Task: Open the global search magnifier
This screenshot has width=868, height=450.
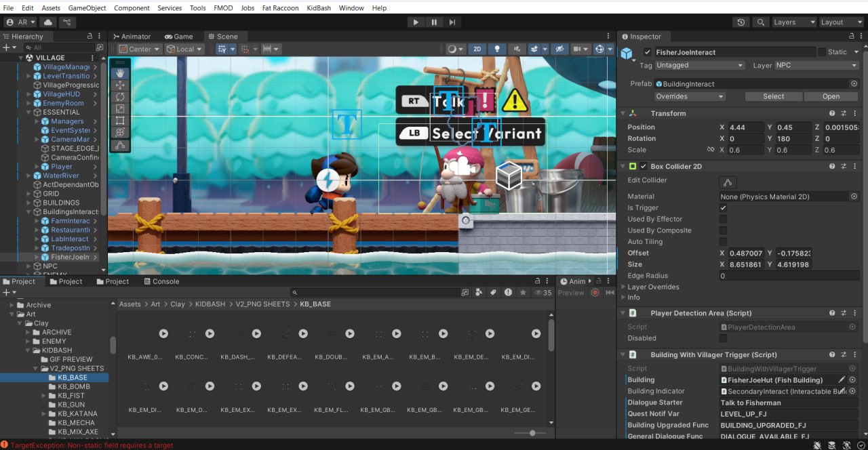Action: (x=762, y=22)
